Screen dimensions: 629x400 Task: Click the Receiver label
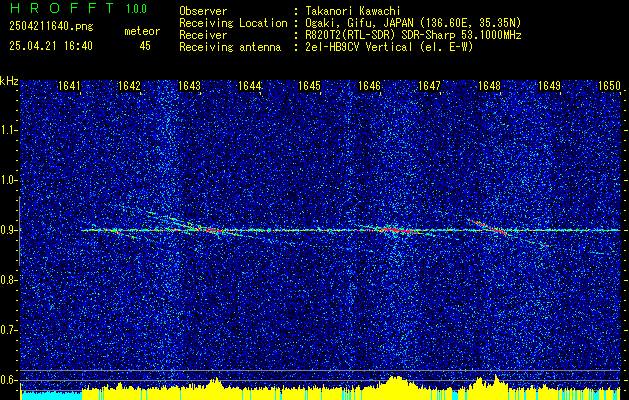[x=203, y=35]
